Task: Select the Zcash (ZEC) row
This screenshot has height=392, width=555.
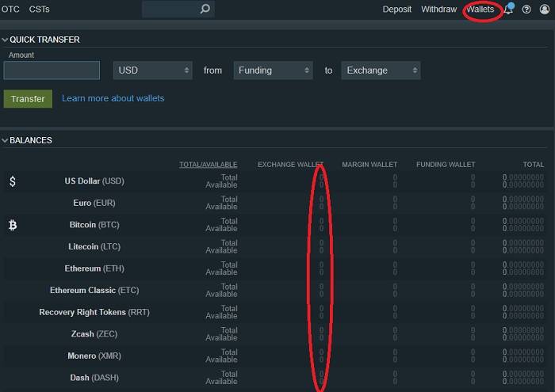Action: point(275,334)
